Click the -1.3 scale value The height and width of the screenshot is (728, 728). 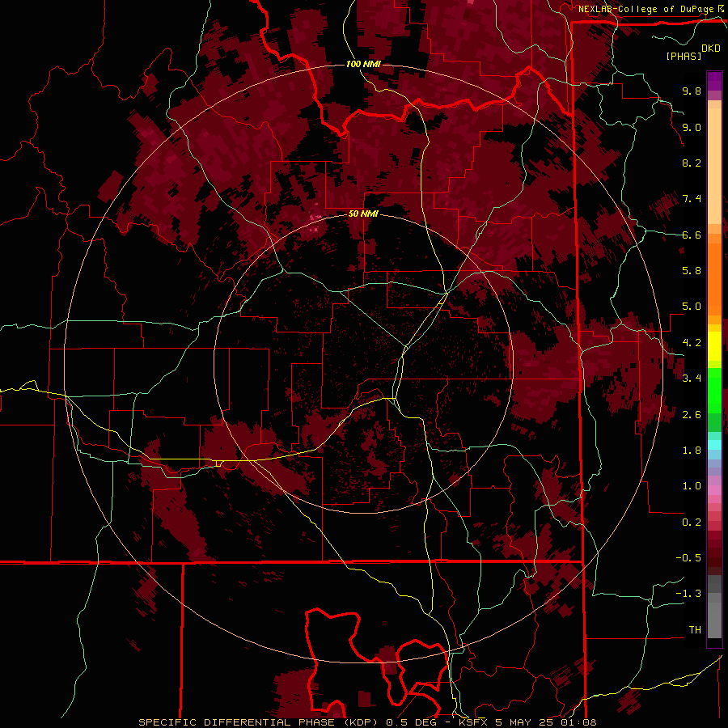pos(688,594)
